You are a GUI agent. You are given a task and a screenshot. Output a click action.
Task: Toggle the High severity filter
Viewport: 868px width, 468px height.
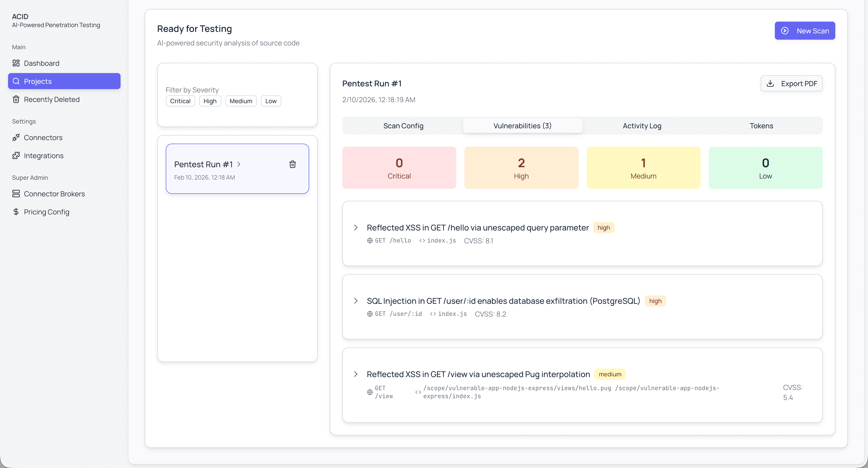click(210, 101)
